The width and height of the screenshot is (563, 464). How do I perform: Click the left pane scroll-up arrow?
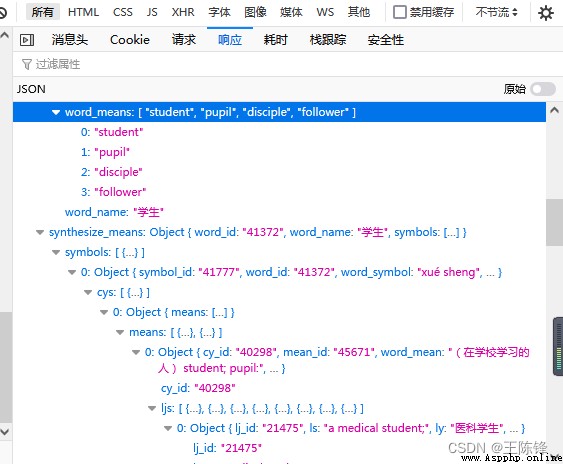tap(5, 35)
